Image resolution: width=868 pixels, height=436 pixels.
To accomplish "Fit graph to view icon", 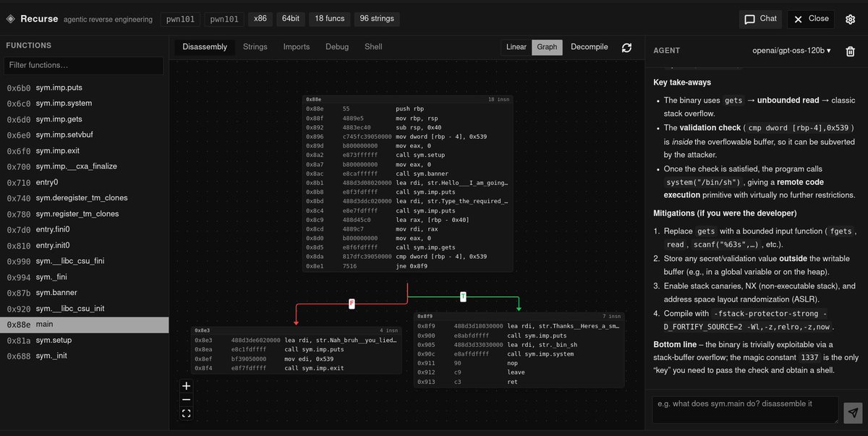I will [187, 414].
